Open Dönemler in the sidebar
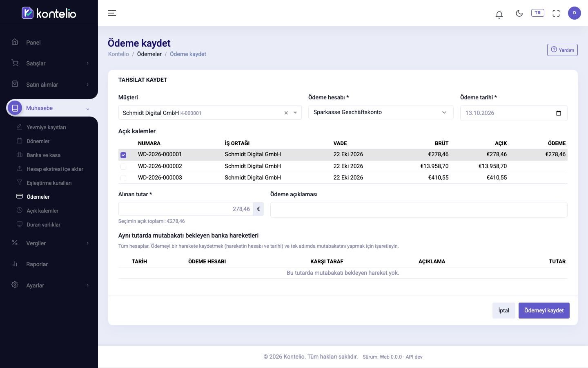The image size is (588, 368). point(38,141)
